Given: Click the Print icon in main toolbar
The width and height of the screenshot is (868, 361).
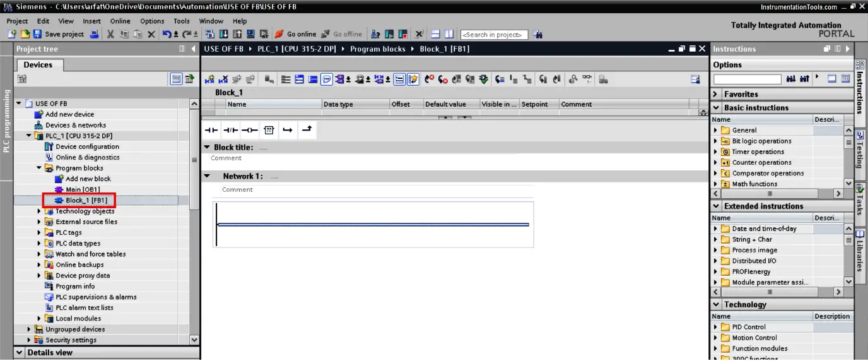Looking at the screenshot, I should tap(94, 34).
